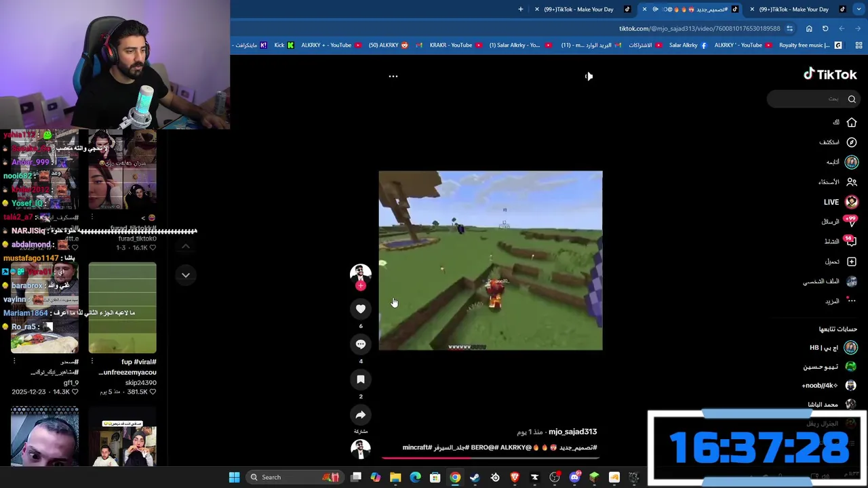Viewport: 868px width, 488px height.
Task: Open the Windows Start menu
Action: point(234,477)
